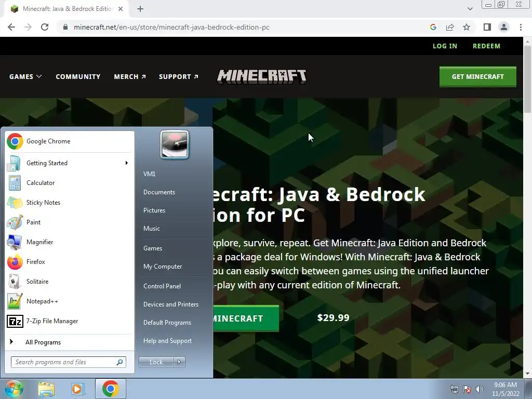The width and height of the screenshot is (532, 399).
Task: Open the SUPPORT external link
Action: click(x=179, y=77)
